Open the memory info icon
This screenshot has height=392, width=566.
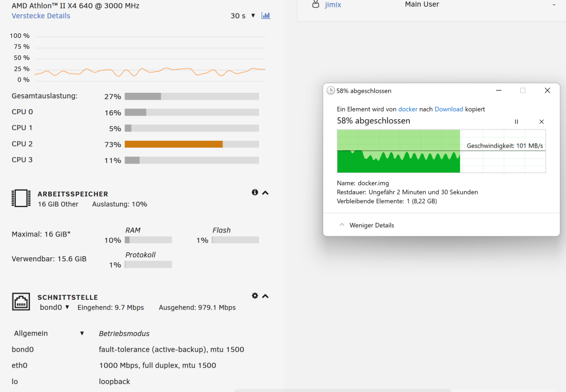pos(255,192)
